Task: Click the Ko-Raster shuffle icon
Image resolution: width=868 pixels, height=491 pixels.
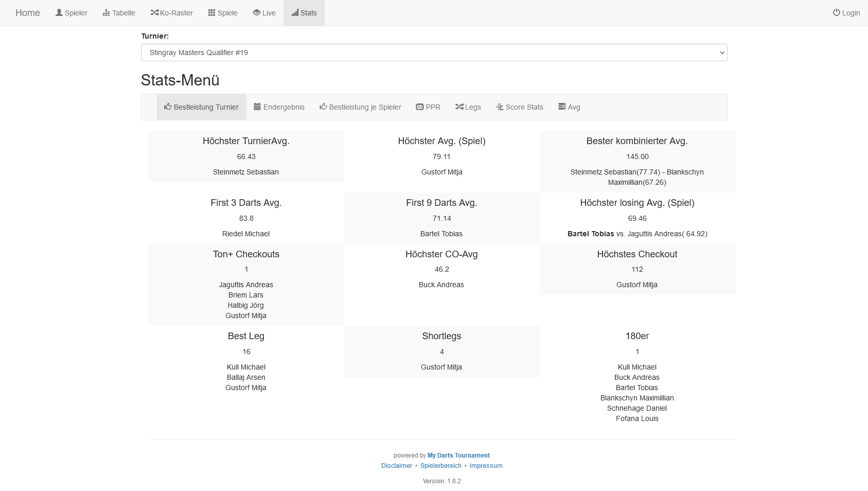Action: point(154,12)
